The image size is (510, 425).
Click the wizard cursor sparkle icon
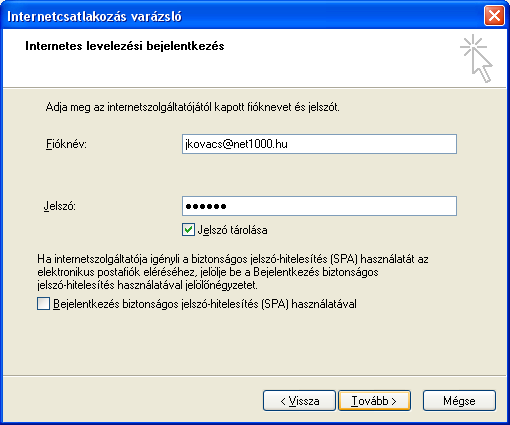click(476, 58)
